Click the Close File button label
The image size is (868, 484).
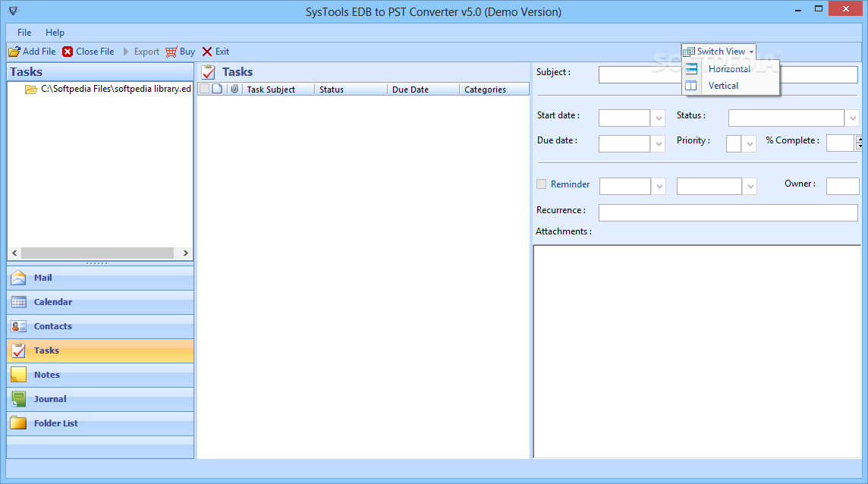click(x=95, y=52)
